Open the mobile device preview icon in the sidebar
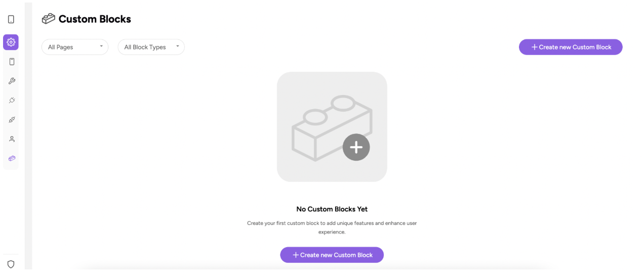 11,20
